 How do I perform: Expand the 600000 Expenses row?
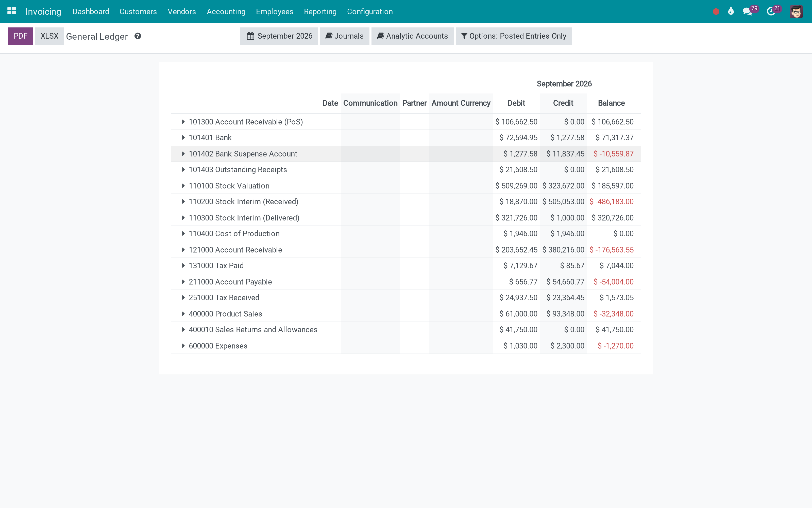coord(183,346)
